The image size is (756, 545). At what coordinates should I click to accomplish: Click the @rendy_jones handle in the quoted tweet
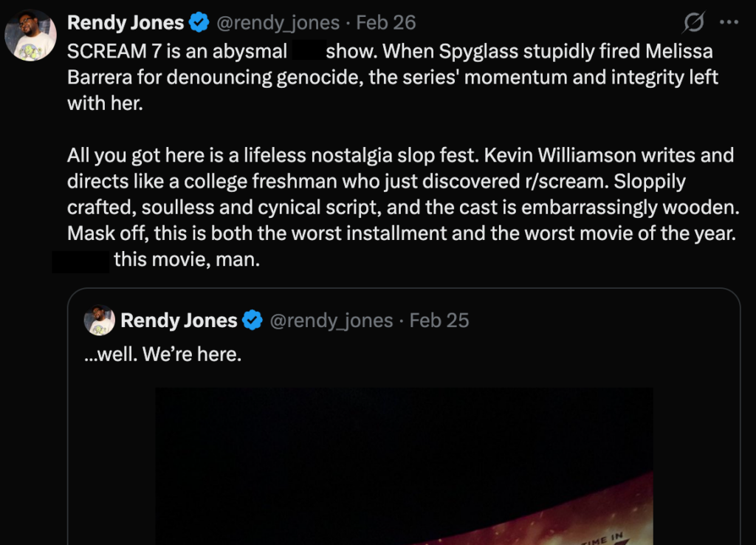(331, 321)
